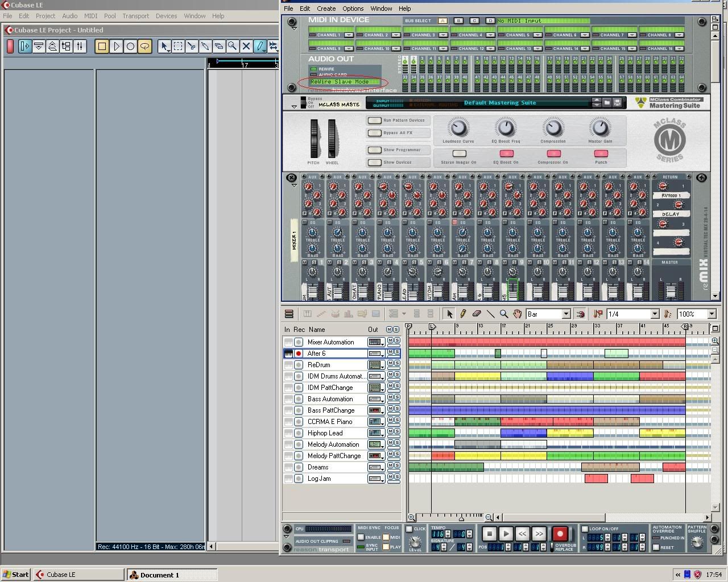Image resolution: width=728 pixels, height=582 pixels.
Task: Select the Reason sequencer arrow selection tool
Action: pos(450,314)
